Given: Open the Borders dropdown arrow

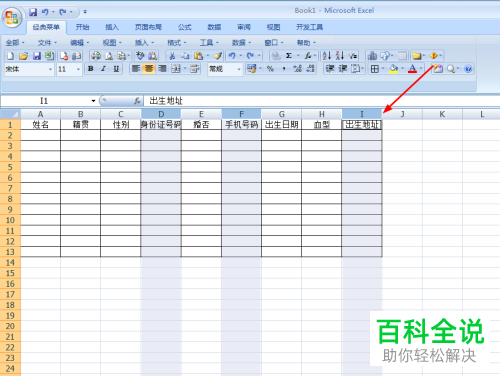Looking at the screenshot, I should (x=383, y=69).
